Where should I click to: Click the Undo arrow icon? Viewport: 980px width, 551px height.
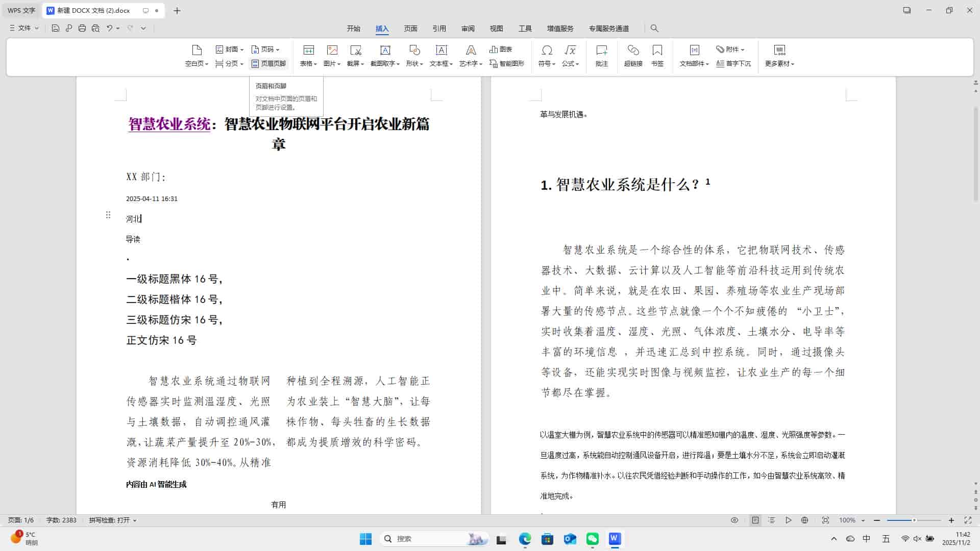click(109, 28)
